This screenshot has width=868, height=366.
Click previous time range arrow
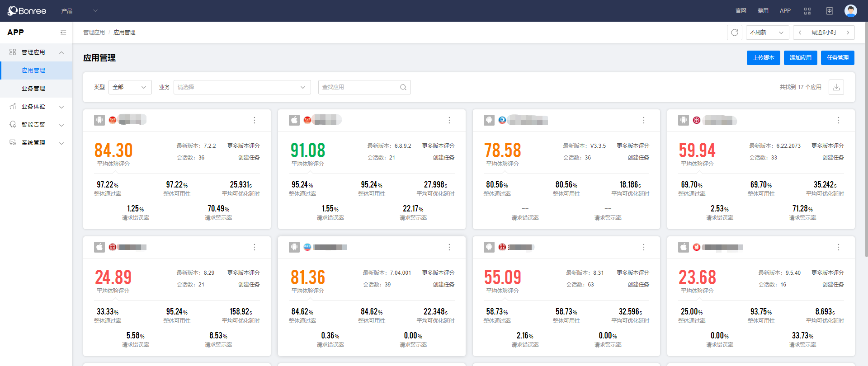pos(800,33)
